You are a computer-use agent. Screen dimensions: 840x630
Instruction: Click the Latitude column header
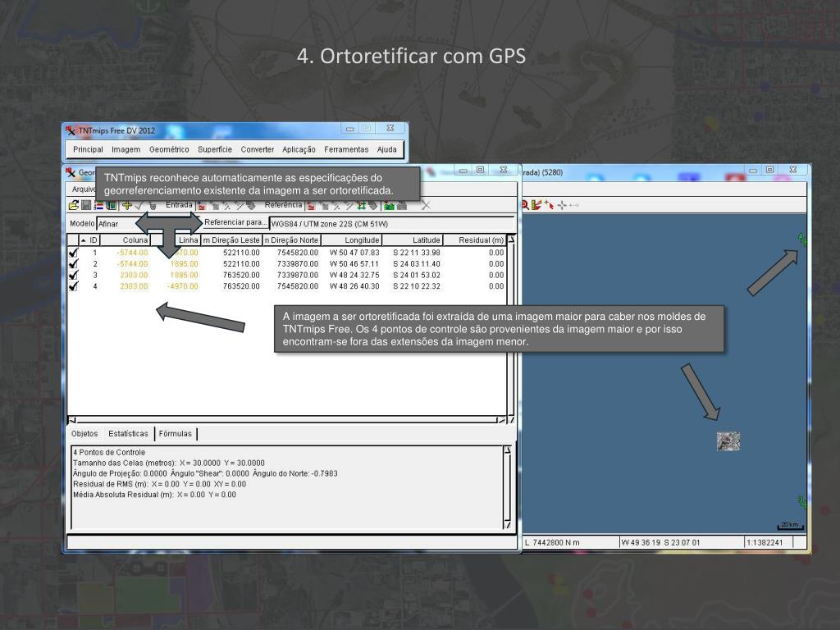coord(413,240)
